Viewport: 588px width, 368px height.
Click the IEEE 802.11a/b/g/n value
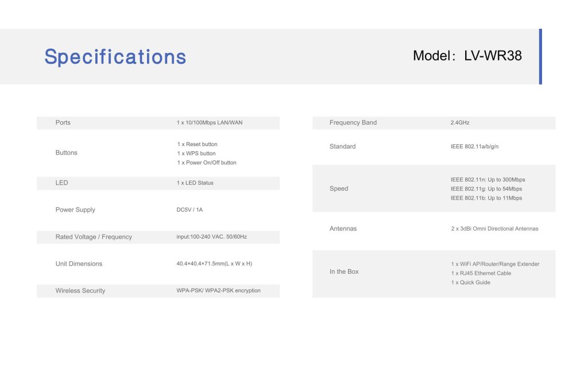(475, 147)
